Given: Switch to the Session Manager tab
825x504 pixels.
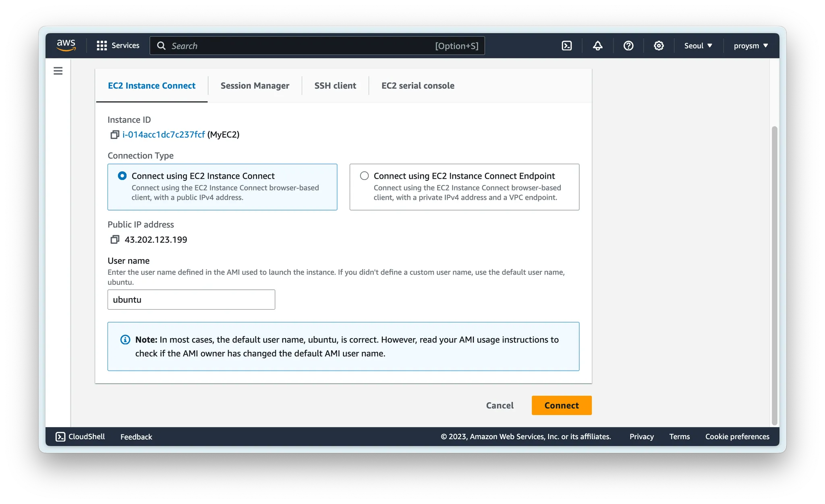Looking at the screenshot, I should coord(255,86).
